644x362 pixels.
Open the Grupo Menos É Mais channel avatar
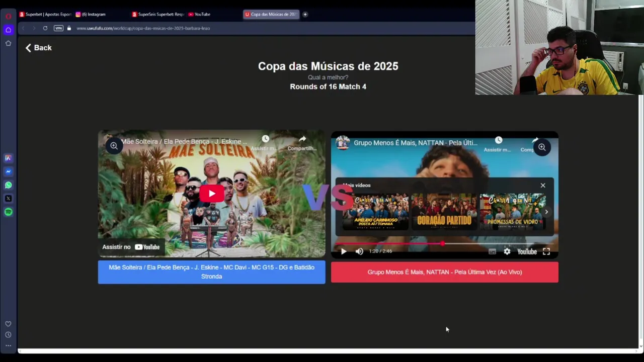pos(343,143)
